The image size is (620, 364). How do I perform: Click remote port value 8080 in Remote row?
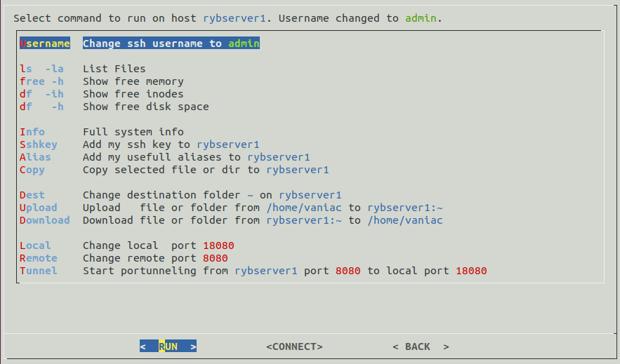(x=216, y=258)
